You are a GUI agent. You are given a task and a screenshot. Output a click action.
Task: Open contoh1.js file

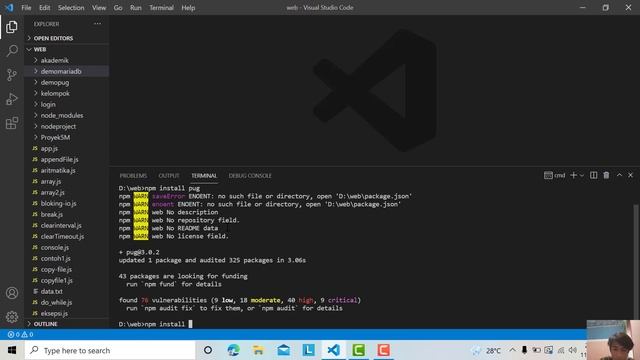point(67,258)
